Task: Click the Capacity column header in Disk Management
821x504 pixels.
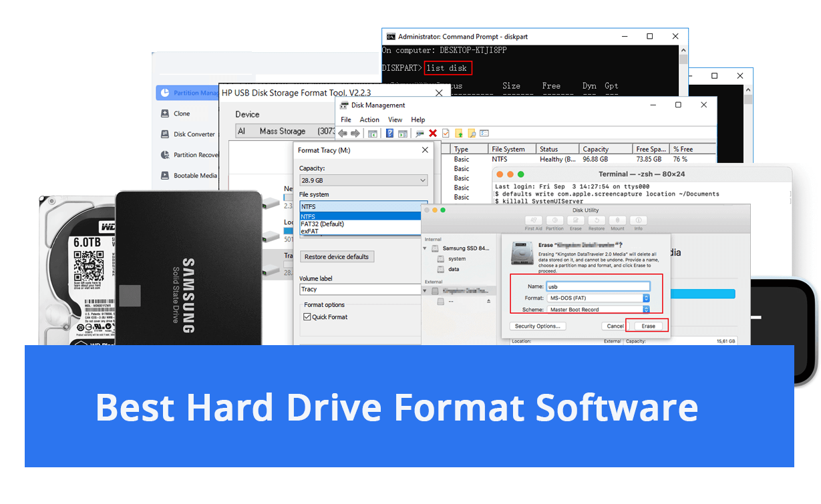Action: point(606,150)
